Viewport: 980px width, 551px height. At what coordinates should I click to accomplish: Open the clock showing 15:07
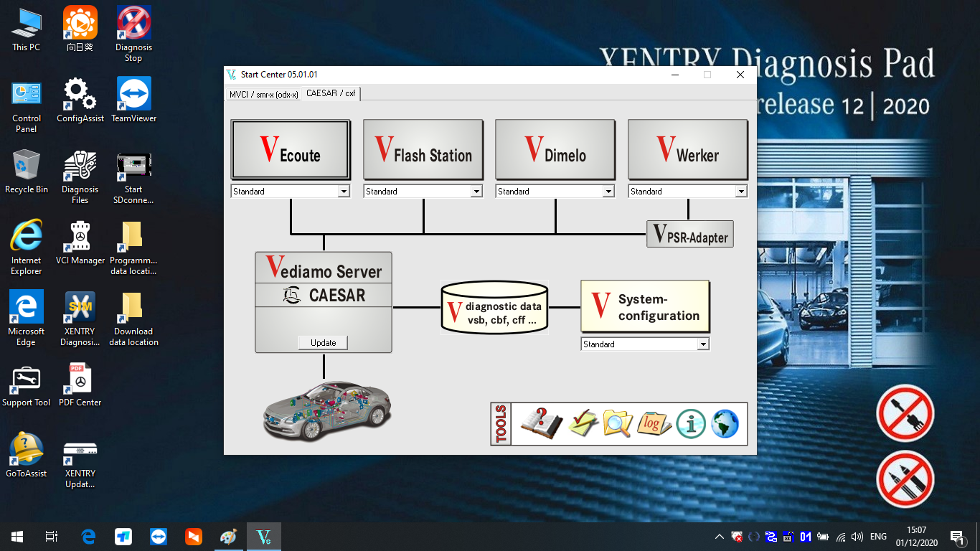pyautogui.click(x=916, y=537)
